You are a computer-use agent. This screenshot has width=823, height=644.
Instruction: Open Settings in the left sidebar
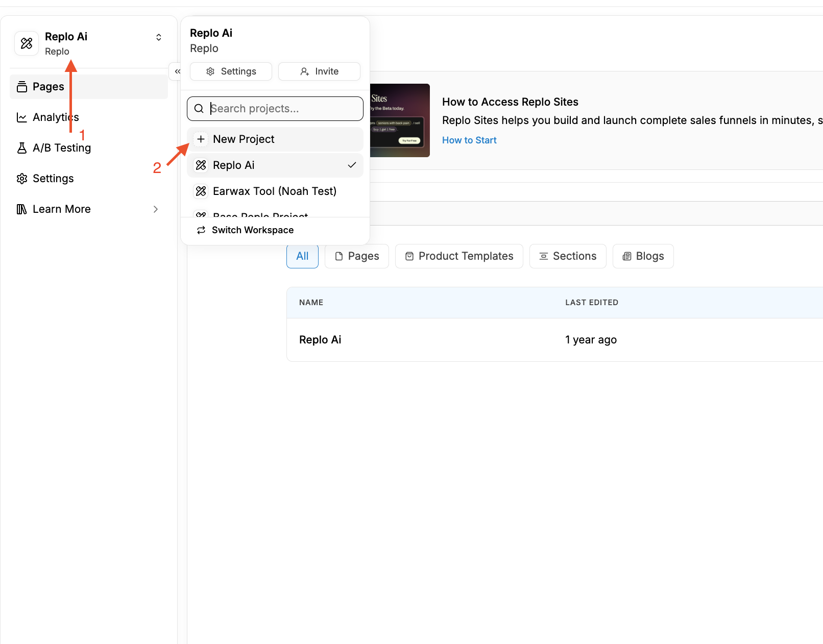89,179
